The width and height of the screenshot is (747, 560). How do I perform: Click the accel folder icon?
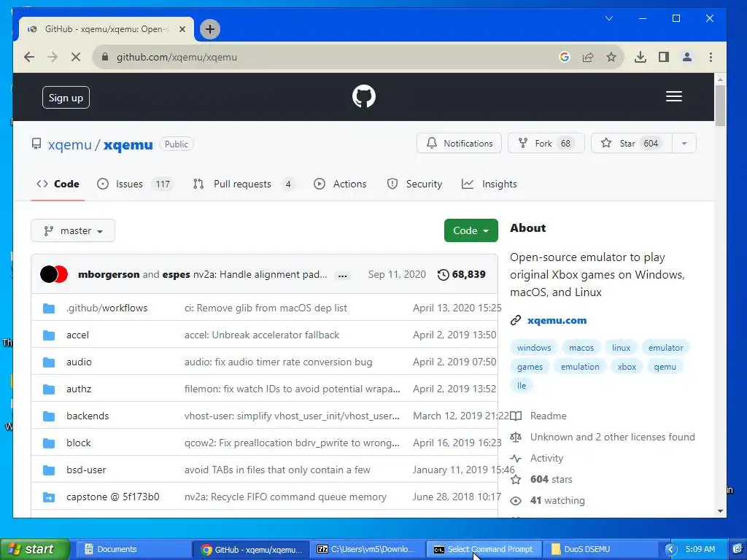point(49,335)
